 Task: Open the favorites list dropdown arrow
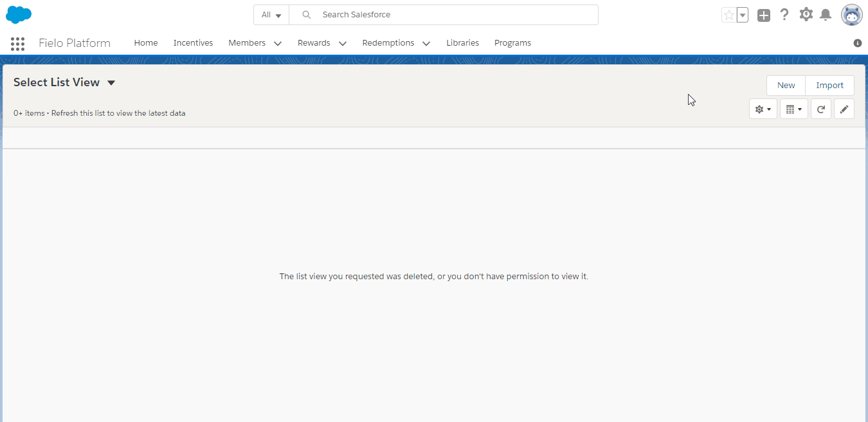(743, 15)
